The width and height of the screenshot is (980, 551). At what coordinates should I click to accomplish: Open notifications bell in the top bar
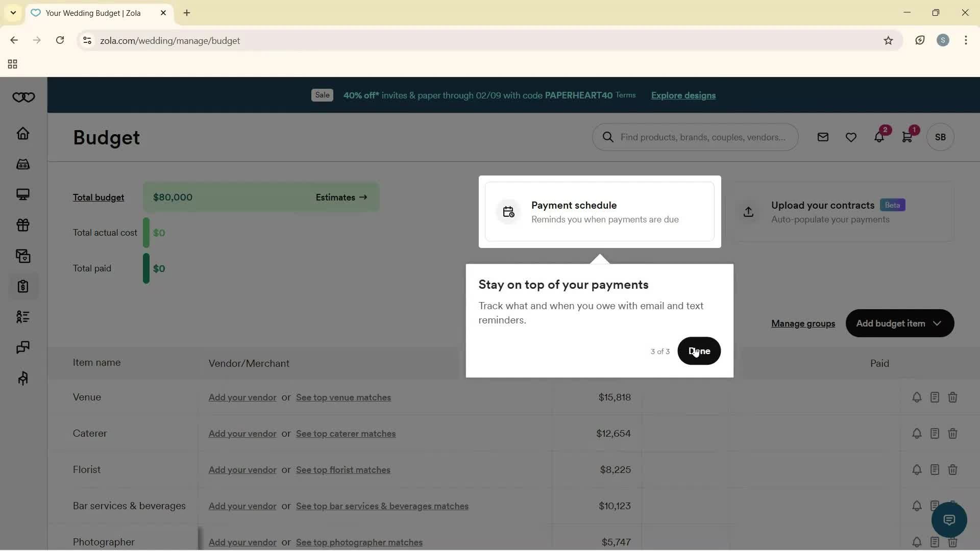(879, 137)
